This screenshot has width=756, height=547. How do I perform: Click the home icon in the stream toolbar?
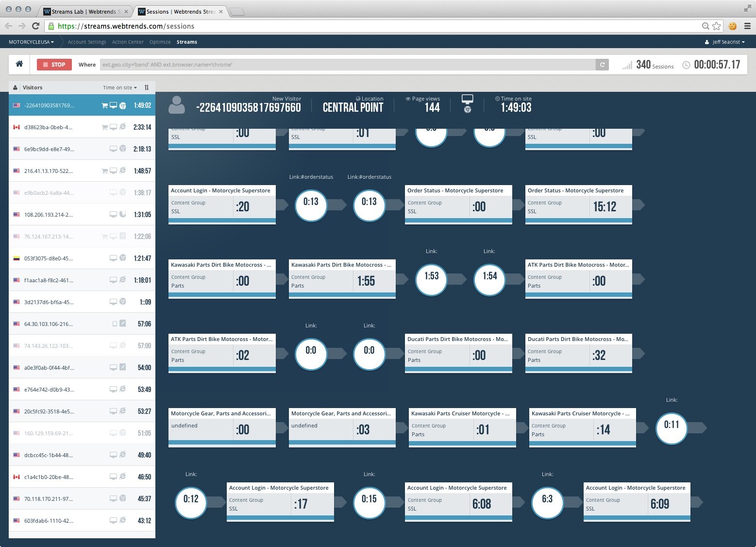(19, 64)
